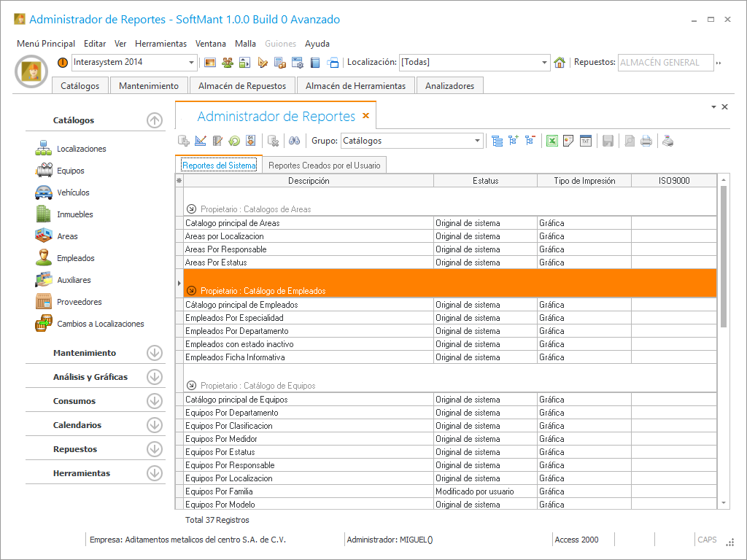The width and height of the screenshot is (747, 560).
Task: Click the home icon beside Localización
Action: 560,63
